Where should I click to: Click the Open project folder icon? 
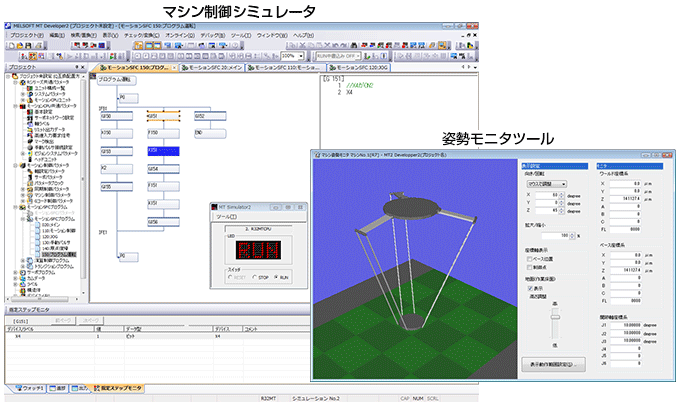pyautogui.click(x=20, y=45)
